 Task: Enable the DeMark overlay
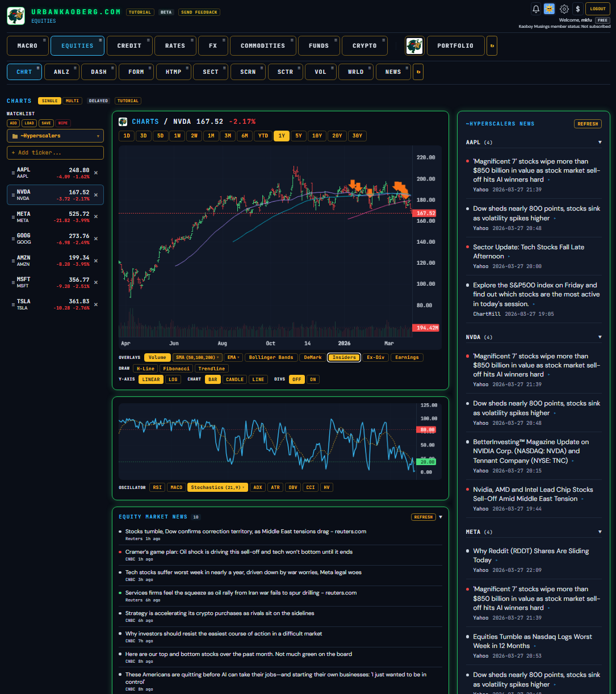pyautogui.click(x=313, y=357)
